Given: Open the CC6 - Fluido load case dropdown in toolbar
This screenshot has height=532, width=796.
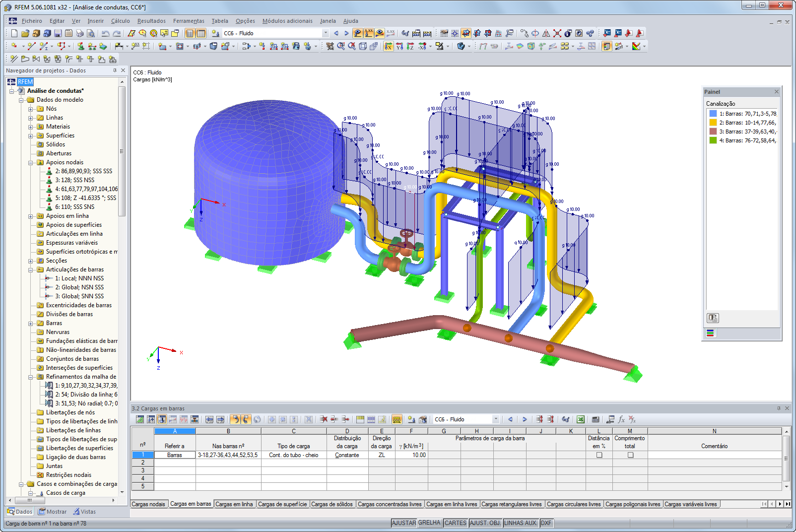Looking at the screenshot, I should pos(326,33).
